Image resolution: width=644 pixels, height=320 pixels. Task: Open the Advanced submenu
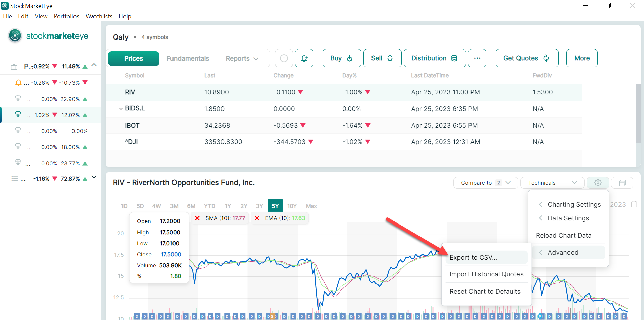click(568, 252)
